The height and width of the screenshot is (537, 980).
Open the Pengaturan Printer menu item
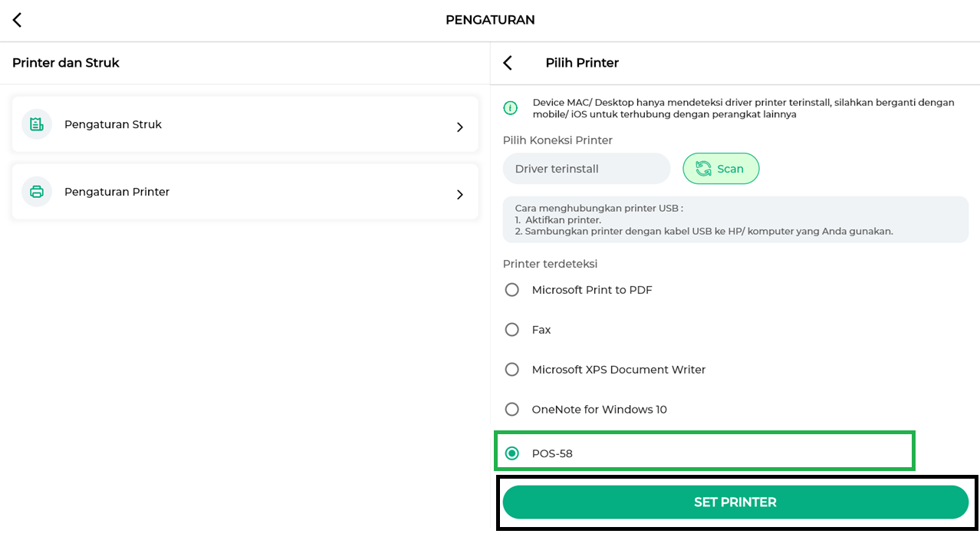point(117,192)
